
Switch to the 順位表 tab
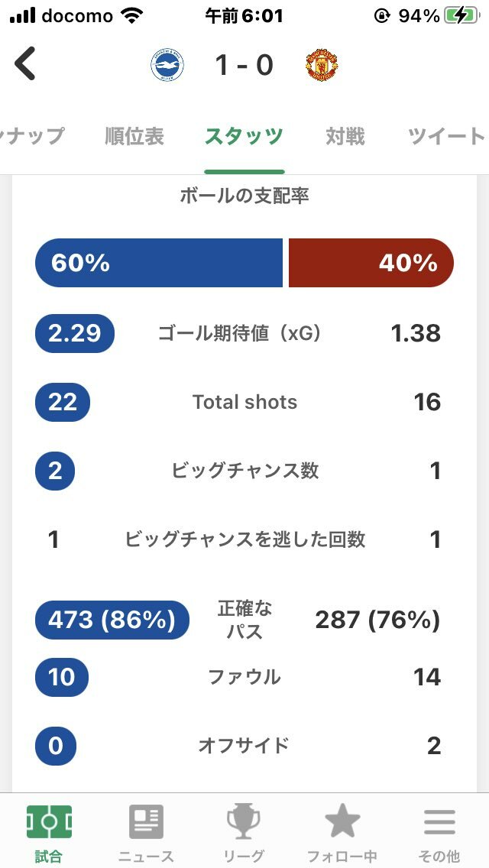point(134,137)
